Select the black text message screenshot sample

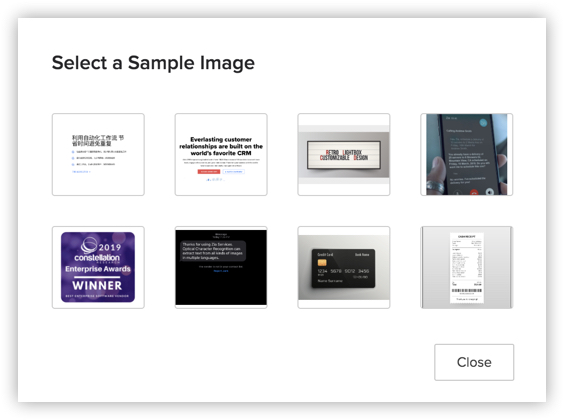[221, 267]
